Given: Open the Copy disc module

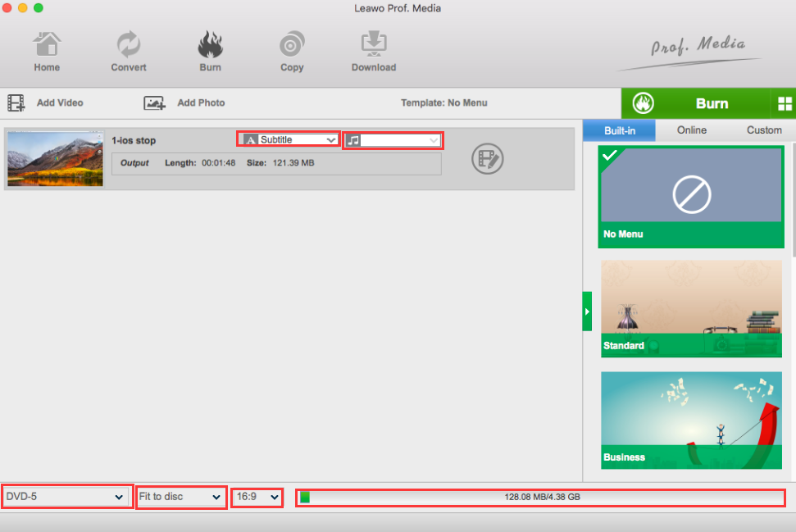Looking at the screenshot, I should click(292, 52).
